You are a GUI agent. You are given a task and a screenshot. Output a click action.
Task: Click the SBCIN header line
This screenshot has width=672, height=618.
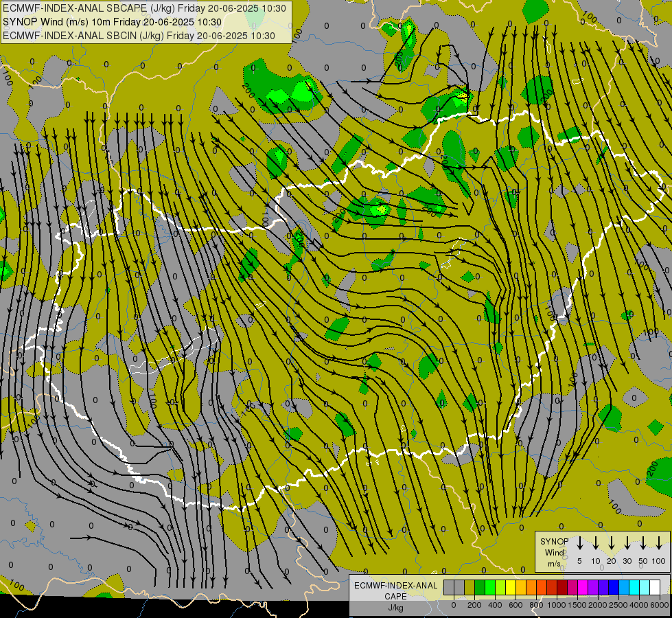[x=139, y=36]
